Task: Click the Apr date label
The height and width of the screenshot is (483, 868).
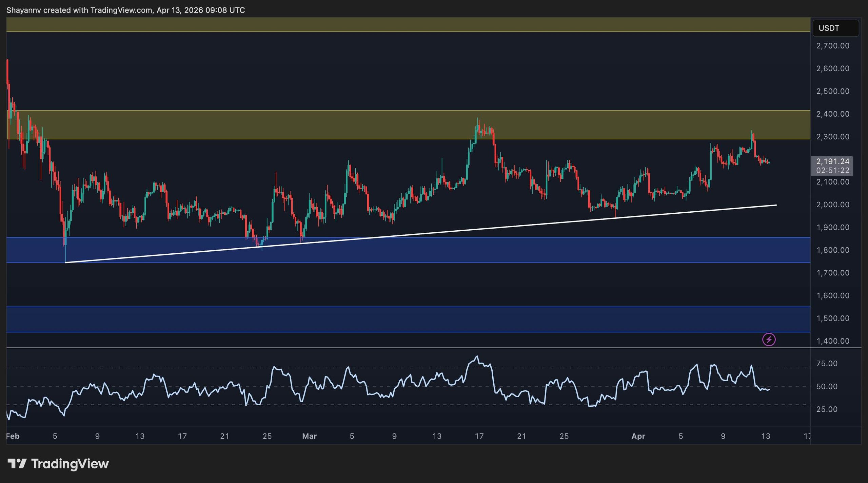Action: pyautogui.click(x=638, y=436)
